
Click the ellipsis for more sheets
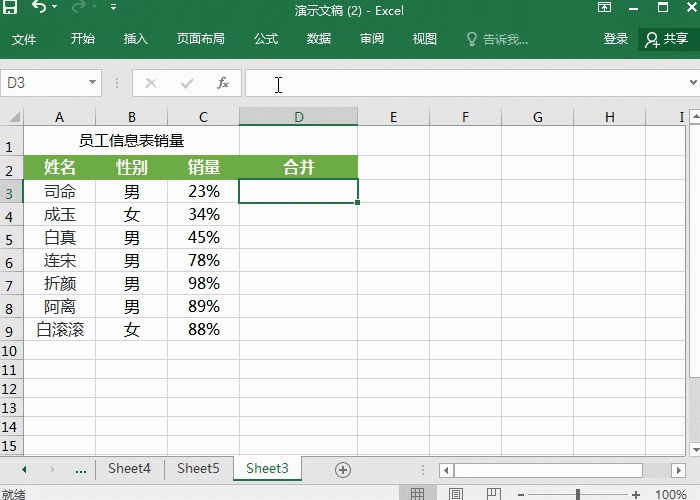point(81,471)
